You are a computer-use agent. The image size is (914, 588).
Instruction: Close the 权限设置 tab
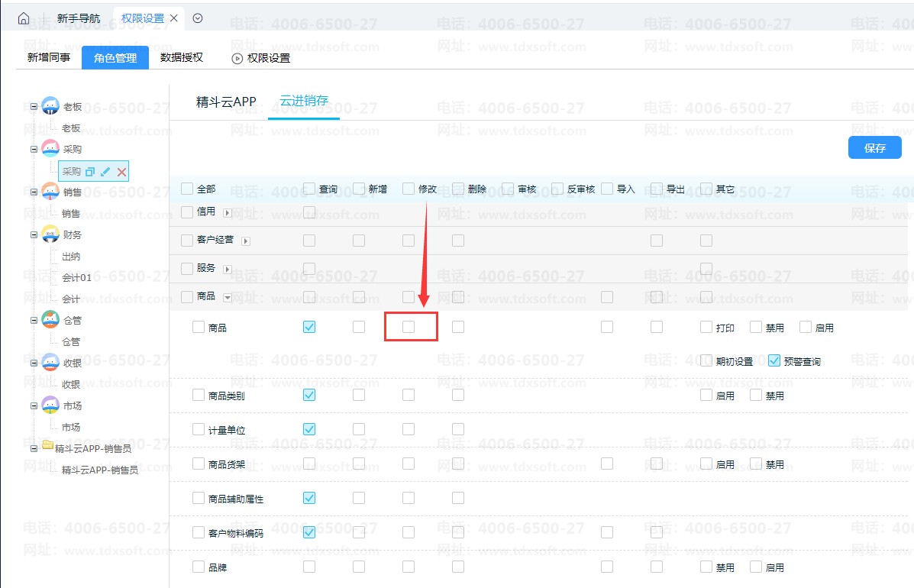tap(174, 18)
